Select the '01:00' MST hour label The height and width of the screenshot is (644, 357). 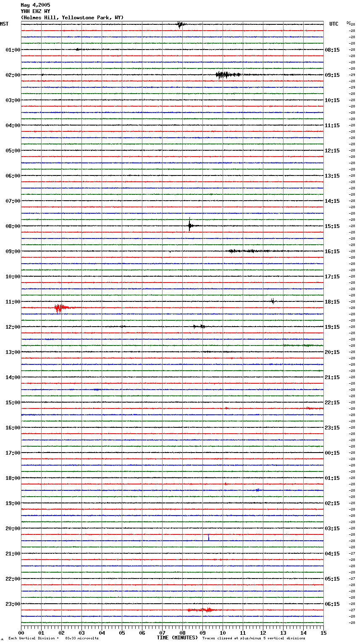tap(13, 50)
